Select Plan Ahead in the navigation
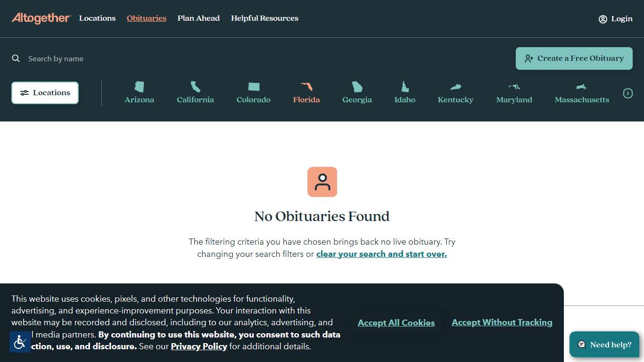Image resolution: width=644 pixels, height=362 pixels. tap(198, 18)
